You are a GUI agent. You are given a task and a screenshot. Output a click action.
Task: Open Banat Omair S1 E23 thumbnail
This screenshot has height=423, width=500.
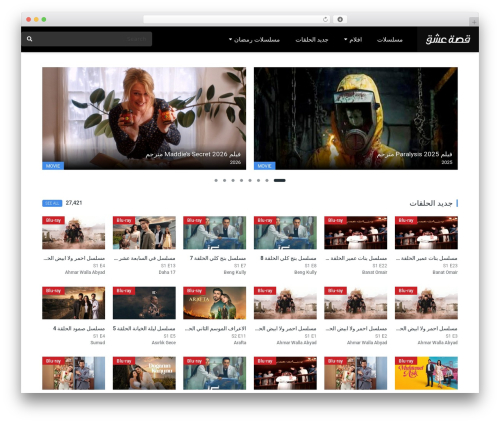click(x=426, y=233)
